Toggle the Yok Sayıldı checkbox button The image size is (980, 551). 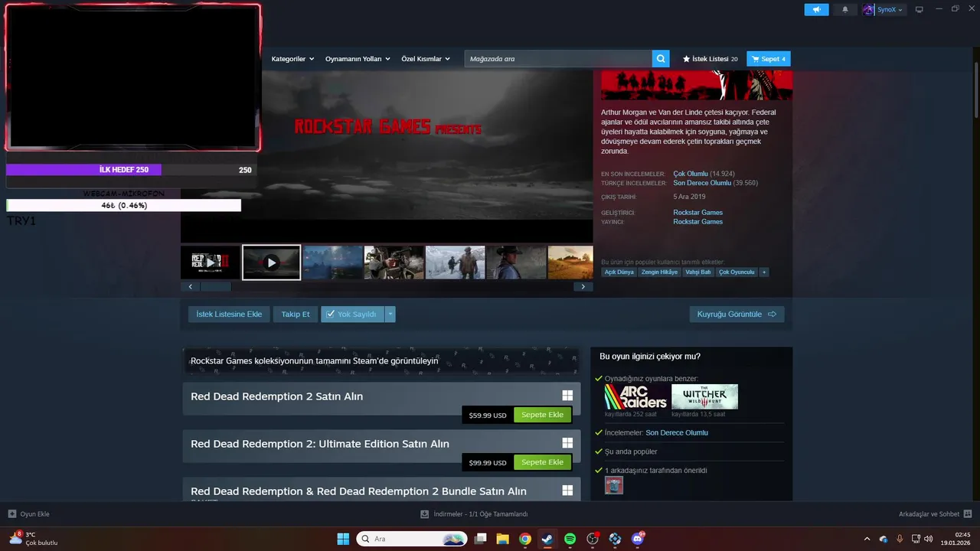[x=352, y=314]
